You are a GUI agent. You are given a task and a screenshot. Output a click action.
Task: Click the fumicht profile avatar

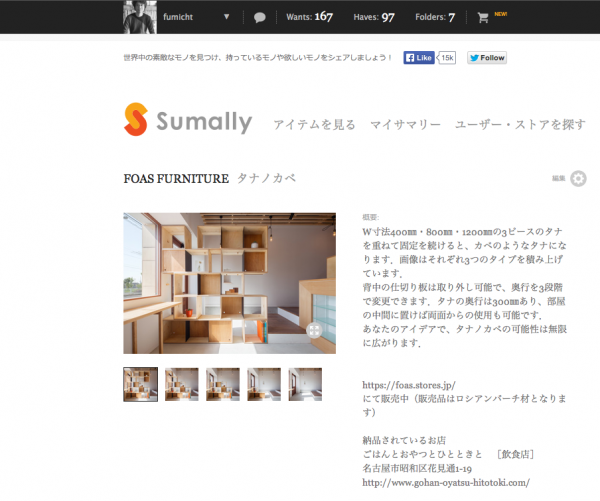pyautogui.click(x=140, y=17)
